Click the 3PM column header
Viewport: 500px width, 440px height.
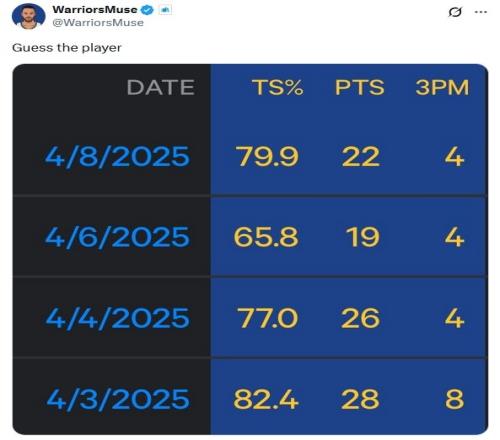coord(442,87)
